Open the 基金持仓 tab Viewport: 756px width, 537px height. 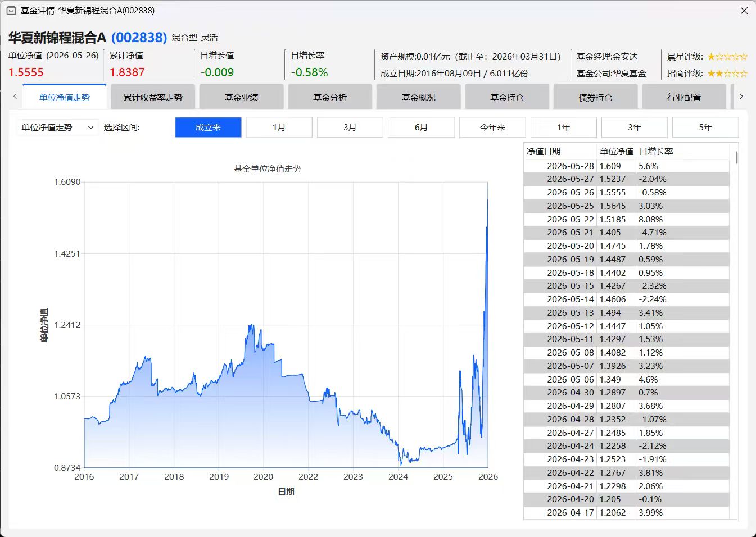(507, 97)
